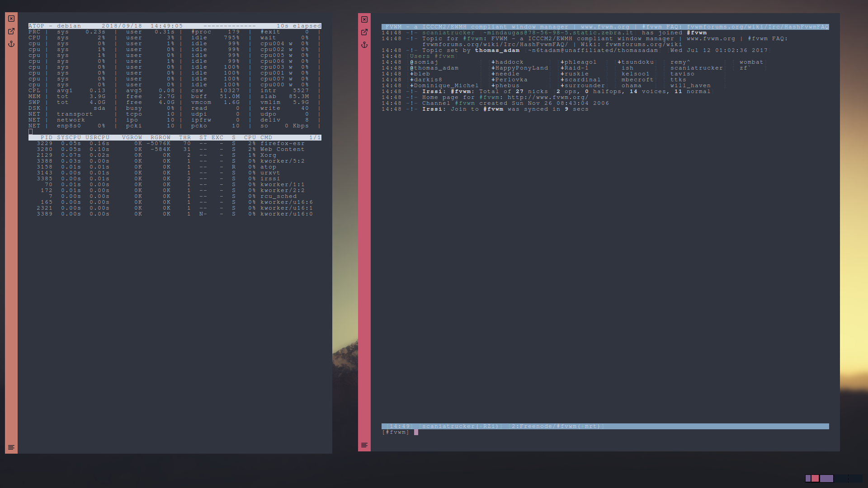Click the http://www.fvwm.org/ home page link

pyautogui.click(x=547, y=97)
